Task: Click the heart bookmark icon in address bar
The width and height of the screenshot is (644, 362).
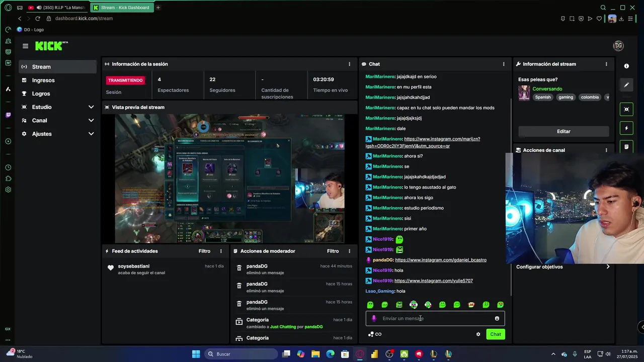Action: (599, 19)
